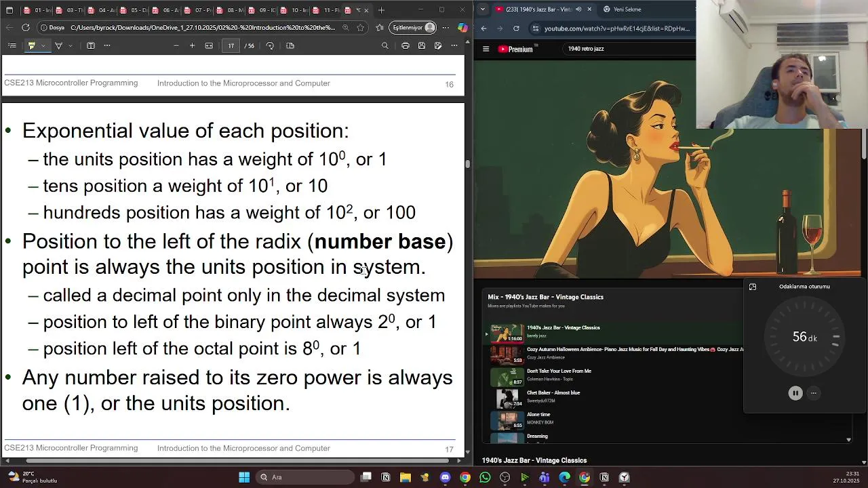
Task: Open Edge tab actions menu icon
Action: click(9, 10)
